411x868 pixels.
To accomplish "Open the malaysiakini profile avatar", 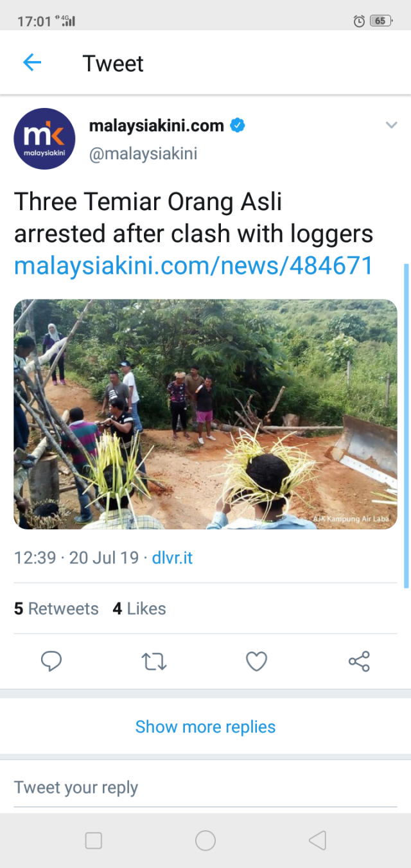I will pyautogui.click(x=44, y=139).
